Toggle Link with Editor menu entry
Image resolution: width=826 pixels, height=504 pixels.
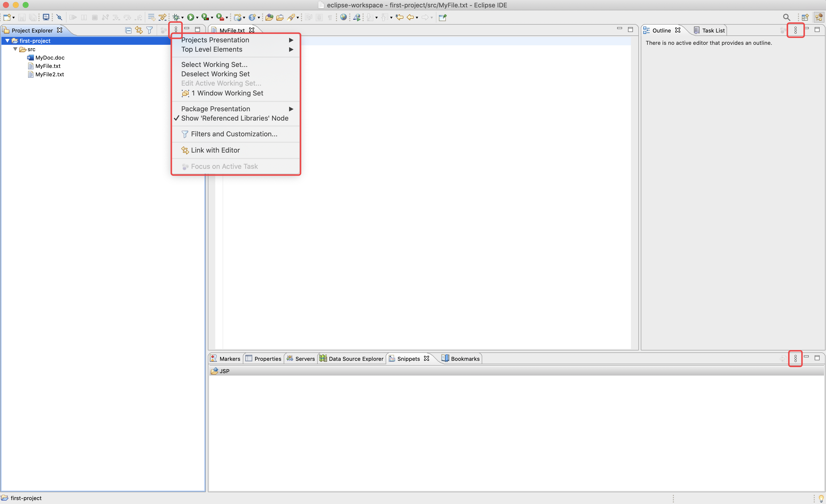[235, 150]
